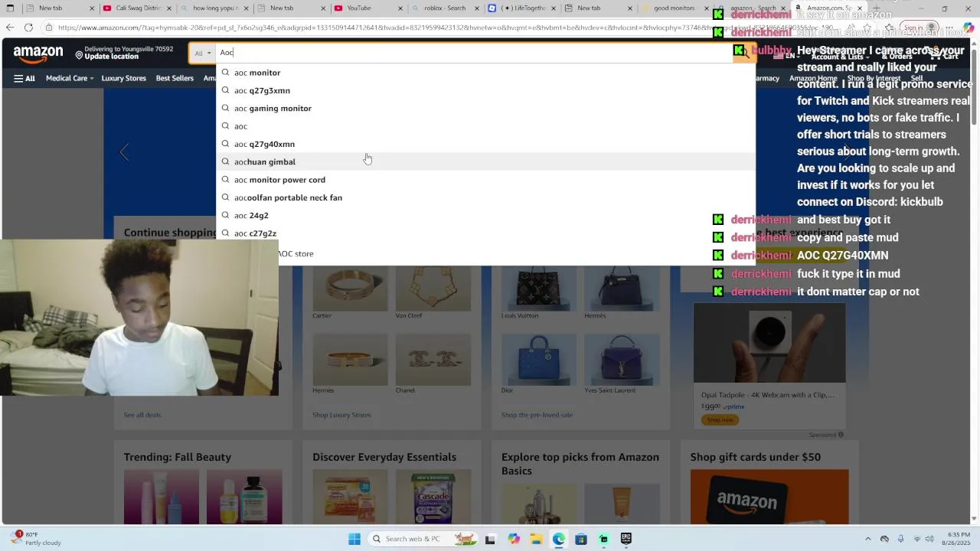Open the Wi-Fi network tray icon
The width and height of the screenshot is (980, 551).
pyautogui.click(x=917, y=539)
